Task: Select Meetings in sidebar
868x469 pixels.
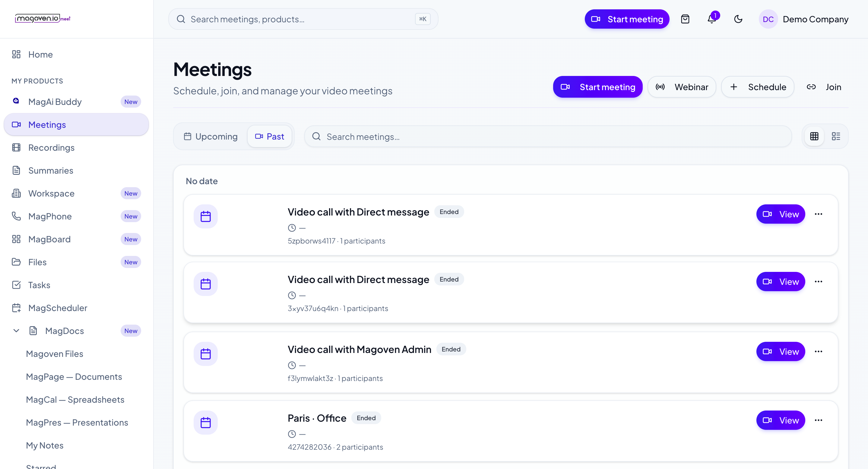Action: tap(76, 124)
